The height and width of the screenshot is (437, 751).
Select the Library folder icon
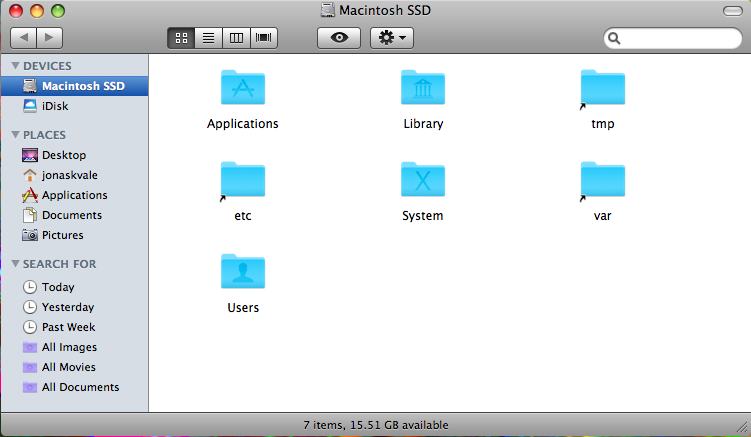[x=423, y=88]
